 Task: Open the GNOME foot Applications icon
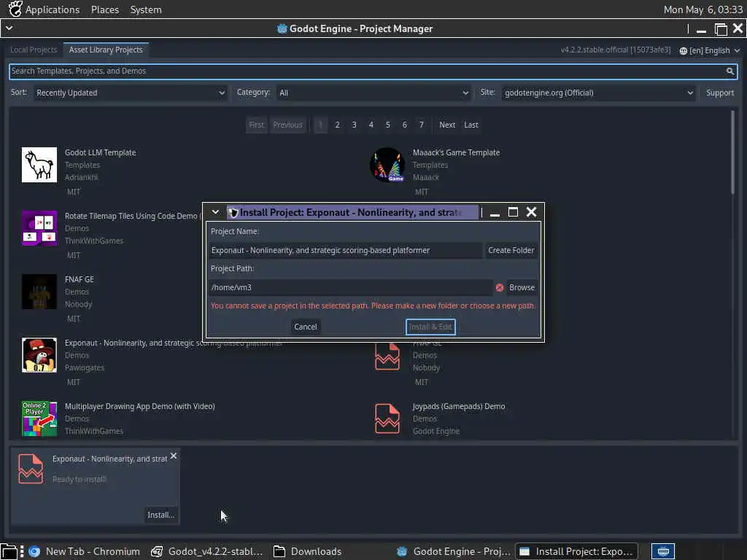click(15, 9)
